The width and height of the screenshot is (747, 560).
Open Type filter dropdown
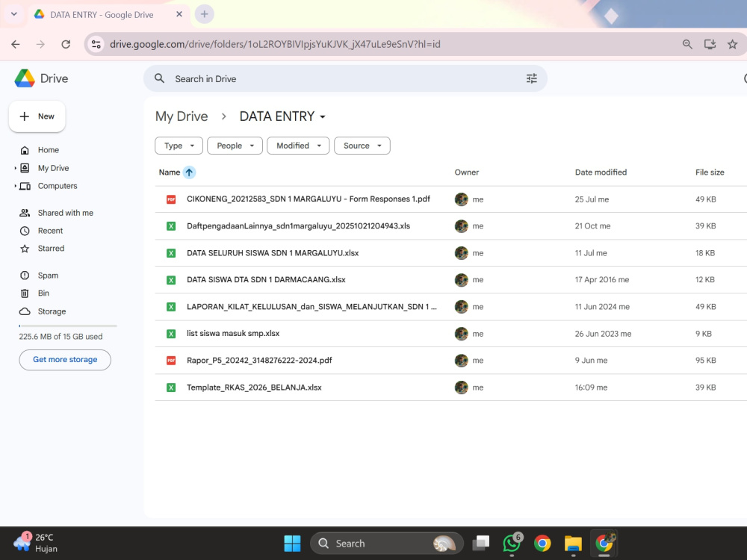tap(179, 146)
